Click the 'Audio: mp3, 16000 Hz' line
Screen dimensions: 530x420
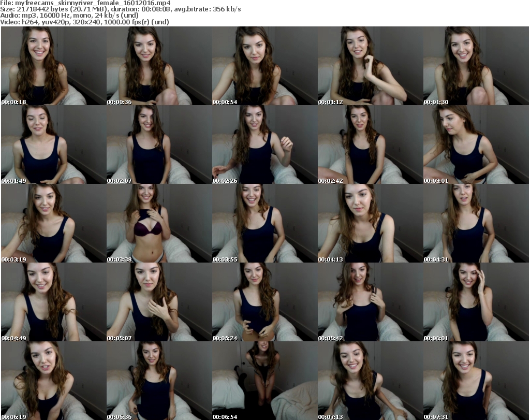(69, 16)
